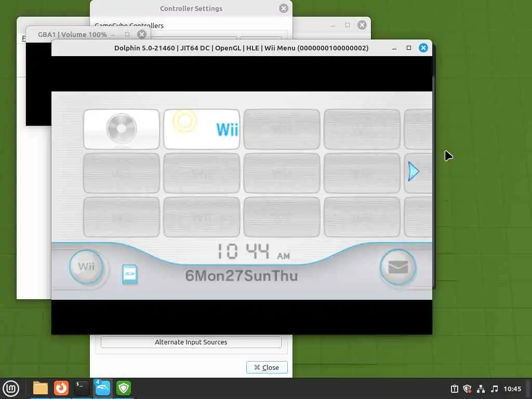The image size is (532, 399).
Task: Open Firefox from the taskbar
Action: click(61, 388)
